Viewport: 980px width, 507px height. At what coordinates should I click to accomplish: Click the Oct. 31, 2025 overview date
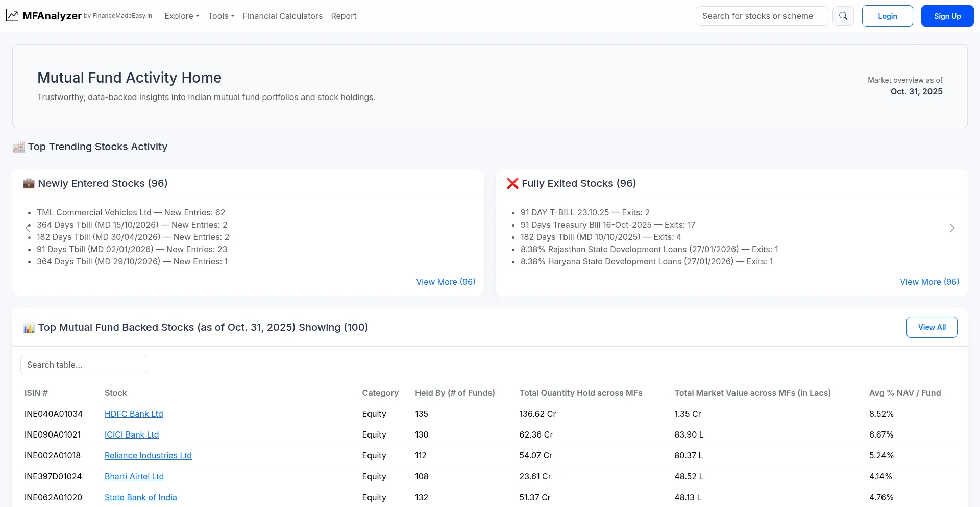[916, 91]
